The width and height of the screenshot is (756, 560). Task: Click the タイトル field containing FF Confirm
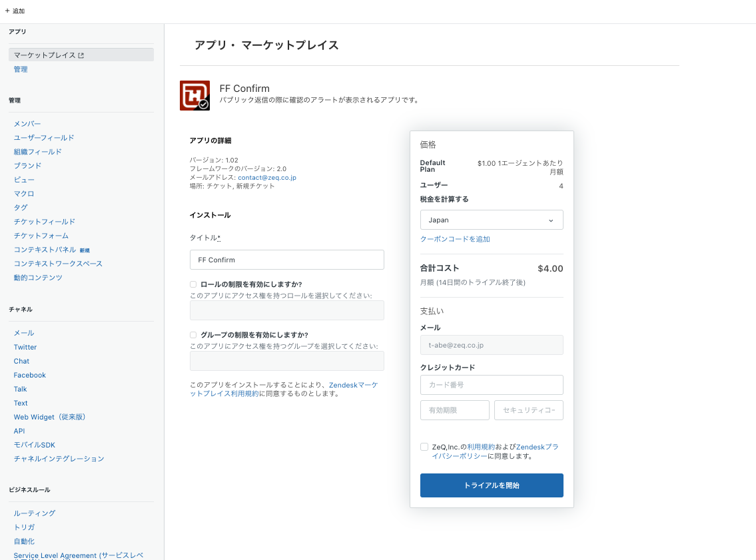[x=287, y=260]
